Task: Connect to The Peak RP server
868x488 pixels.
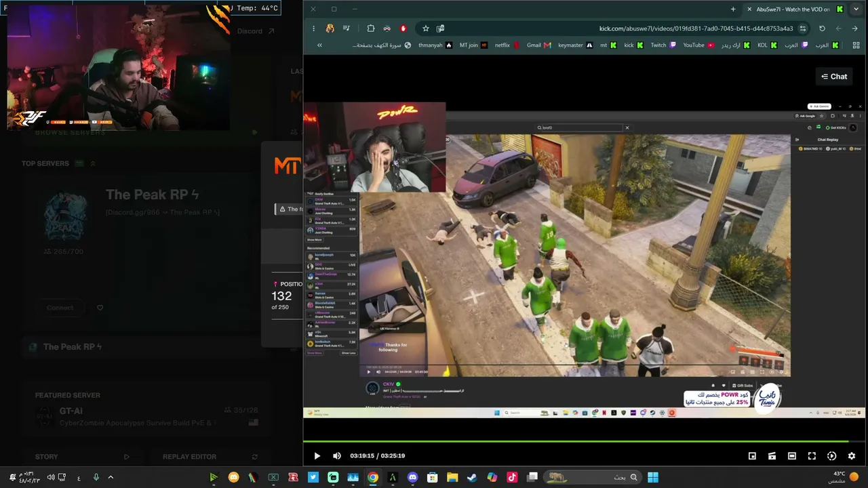Action: (60, 308)
